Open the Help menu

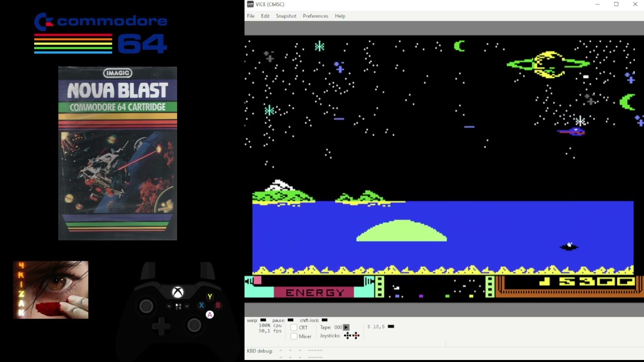click(340, 16)
